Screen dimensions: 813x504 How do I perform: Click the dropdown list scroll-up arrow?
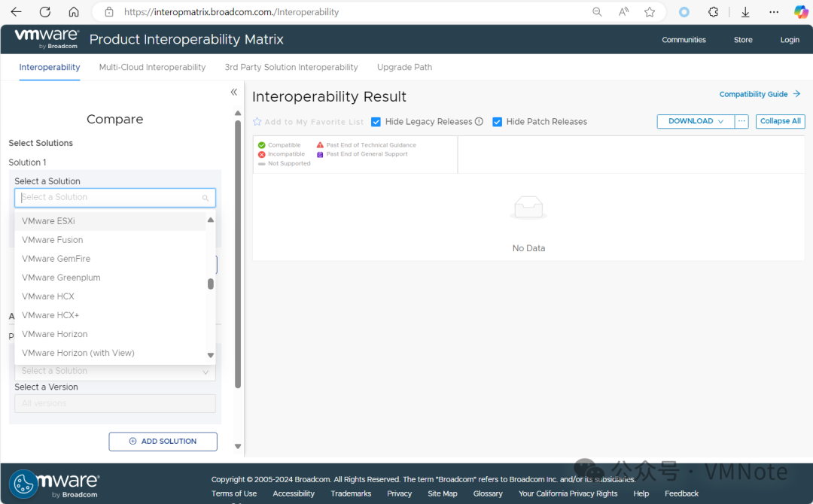click(211, 220)
